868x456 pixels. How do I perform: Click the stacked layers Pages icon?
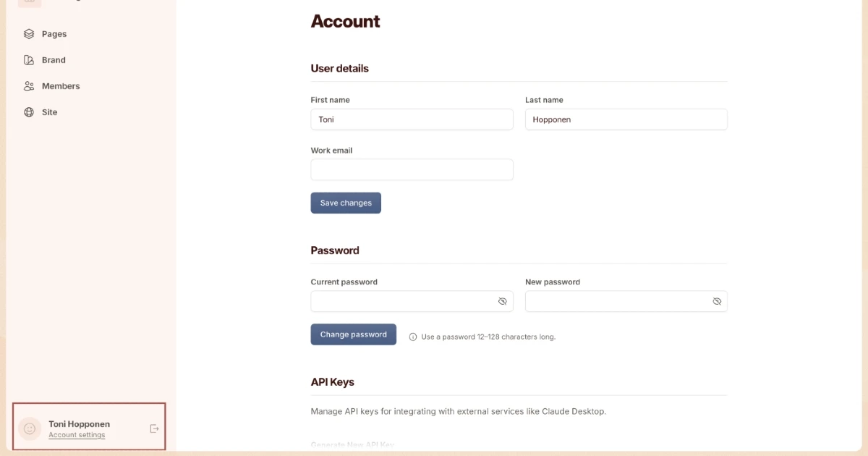tap(29, 34)
